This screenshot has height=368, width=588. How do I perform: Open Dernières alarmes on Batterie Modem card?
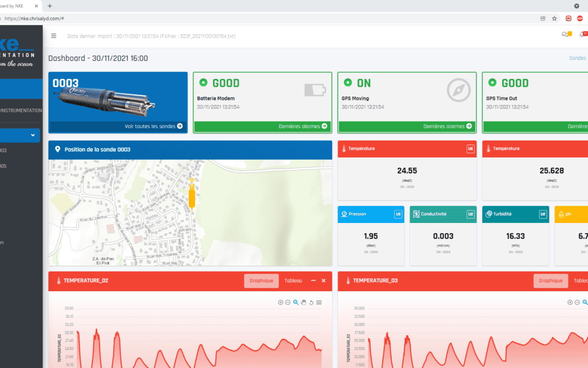tap(303, 126)
